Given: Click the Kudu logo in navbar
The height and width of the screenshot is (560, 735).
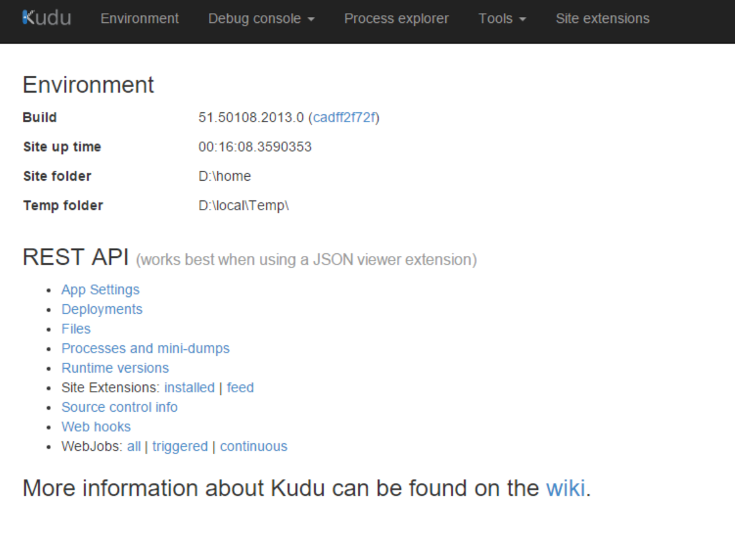Looking at the screenshot, I should (x=47, y=18).
